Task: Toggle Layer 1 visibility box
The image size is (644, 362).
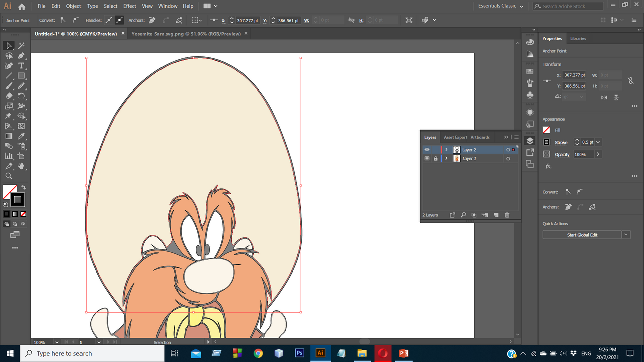Action: (x=427, y=159)
